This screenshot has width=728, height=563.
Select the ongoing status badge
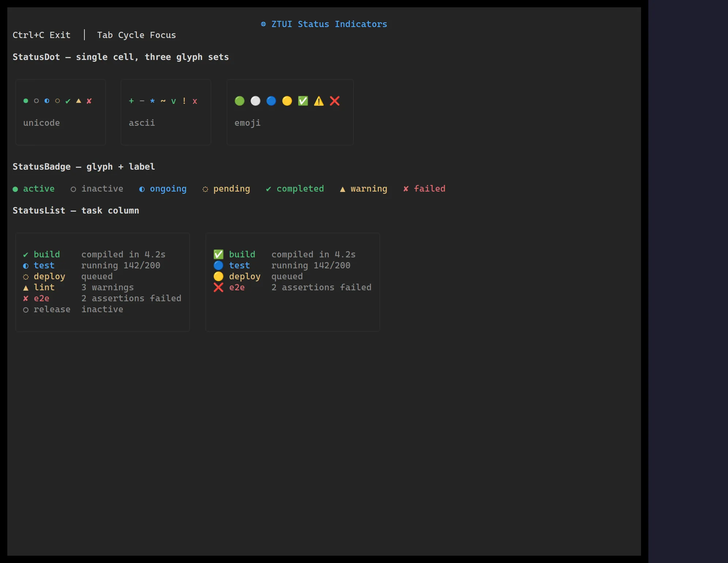pos(163,189)
